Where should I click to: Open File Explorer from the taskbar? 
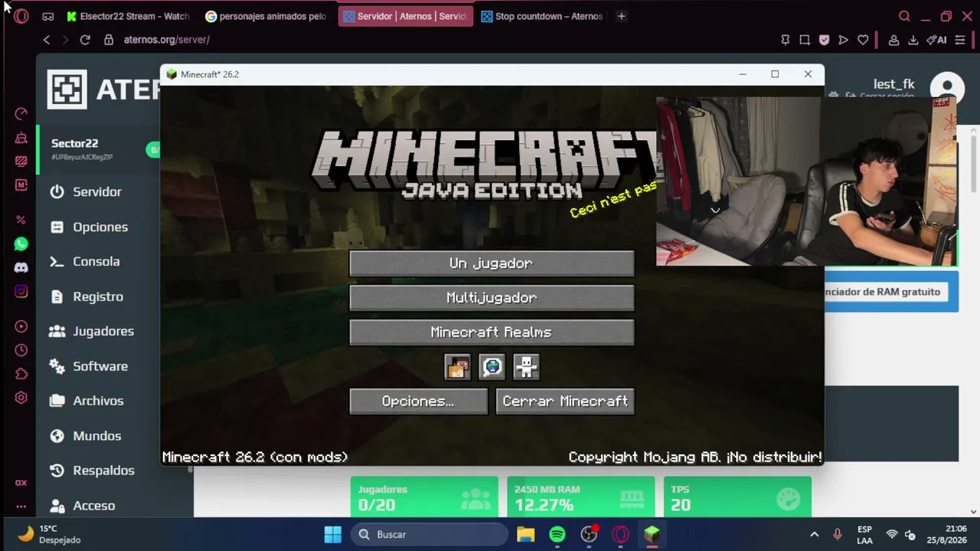525,534
